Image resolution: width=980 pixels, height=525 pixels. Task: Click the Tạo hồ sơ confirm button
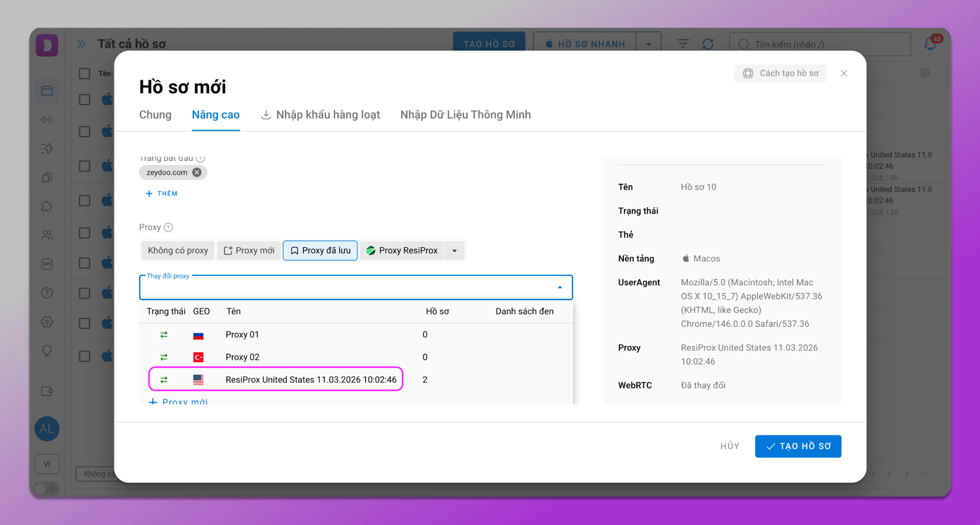[798, 447]
